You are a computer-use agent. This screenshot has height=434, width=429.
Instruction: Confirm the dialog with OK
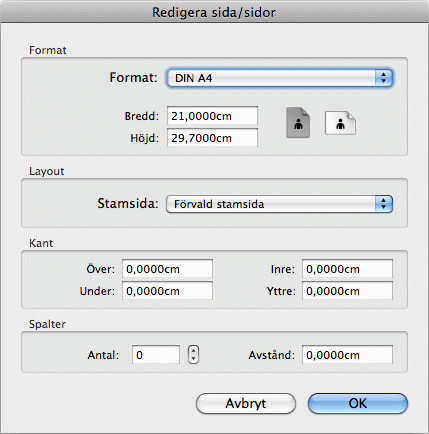tap(358, 403)
